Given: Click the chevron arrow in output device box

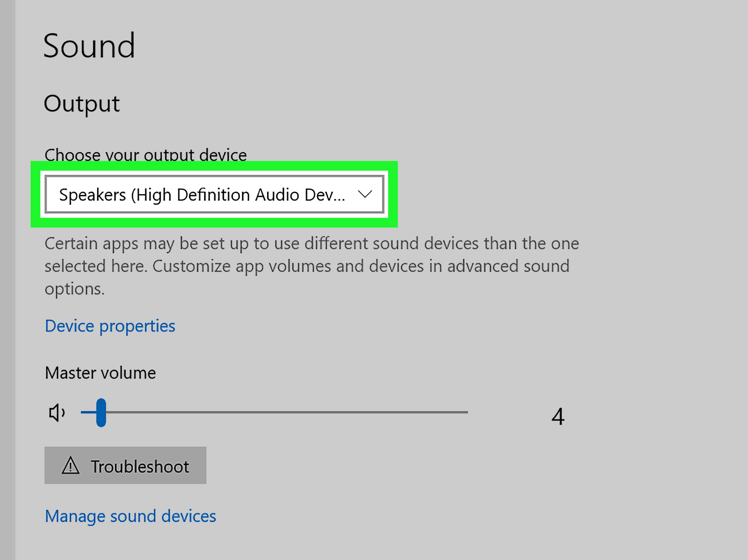Looking at the screenshot, I should click(365, 194).
